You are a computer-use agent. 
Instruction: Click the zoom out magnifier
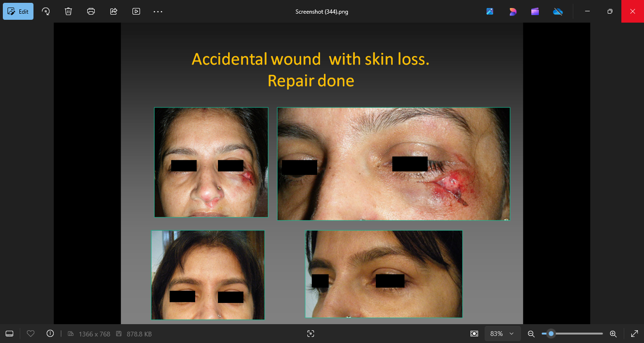click(531, 334)
